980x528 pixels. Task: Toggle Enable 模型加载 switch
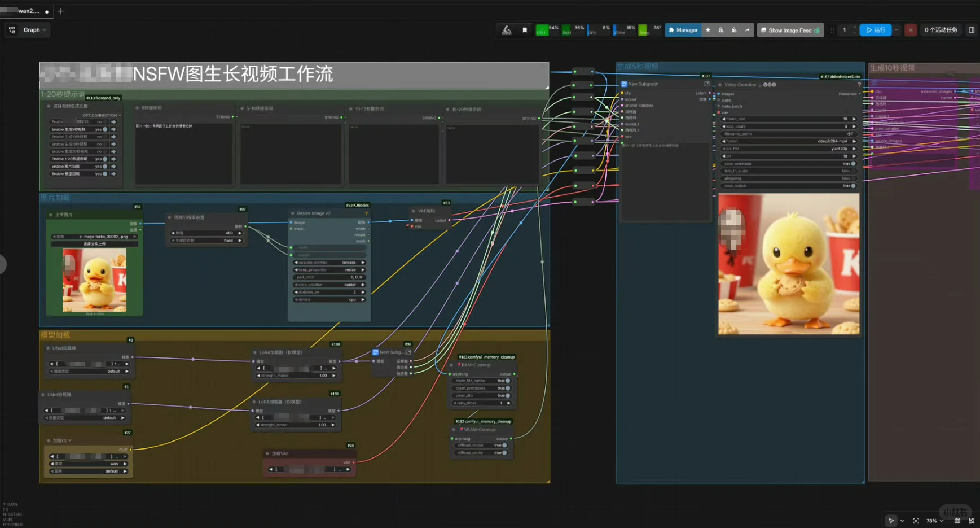pyautogui.click(x=105, y=174)
